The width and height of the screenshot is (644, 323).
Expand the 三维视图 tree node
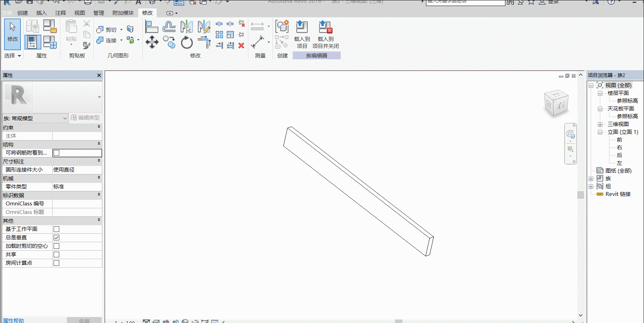(600, 124)
